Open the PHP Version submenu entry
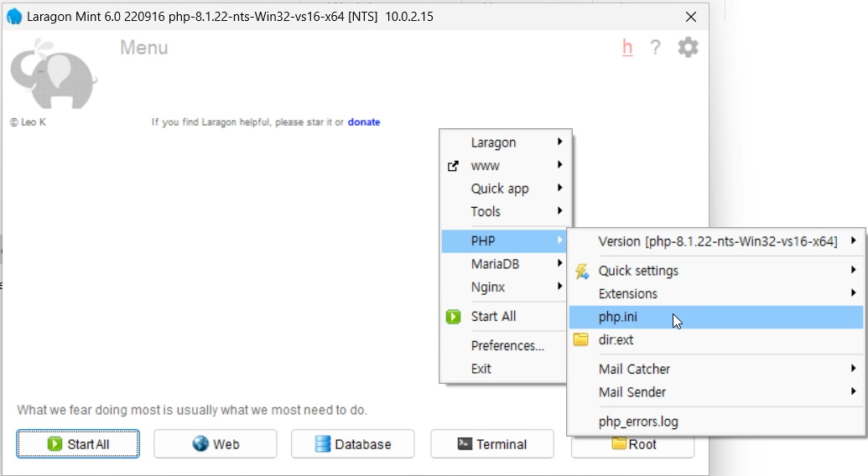Image resolution: width=868 pixels, height=476 pixels. [x=715, y=241]
